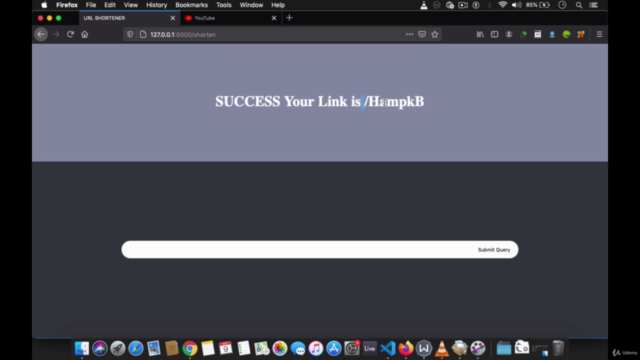Toggle the sidebar view icon
Screen dimensions: 640x360
point(494,35)
